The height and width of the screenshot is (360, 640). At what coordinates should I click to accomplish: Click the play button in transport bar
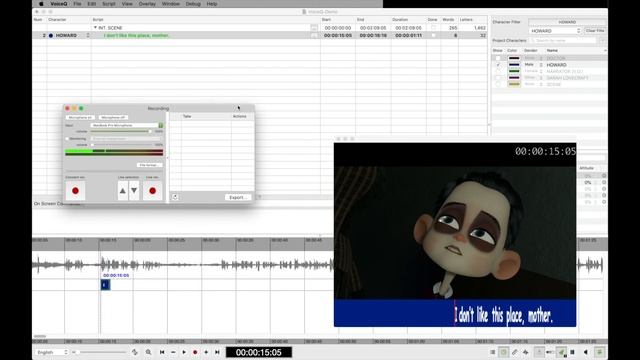(184, 352)
